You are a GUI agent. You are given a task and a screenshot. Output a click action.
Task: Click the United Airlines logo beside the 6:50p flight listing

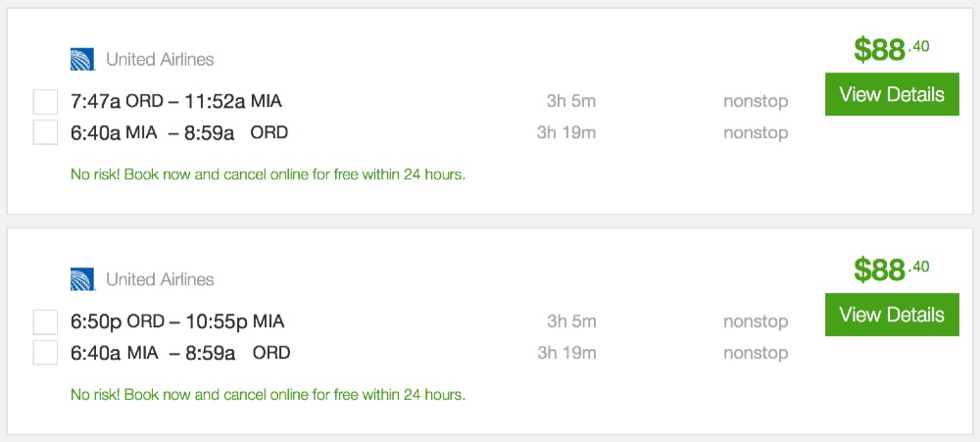(x=82, y=280)
